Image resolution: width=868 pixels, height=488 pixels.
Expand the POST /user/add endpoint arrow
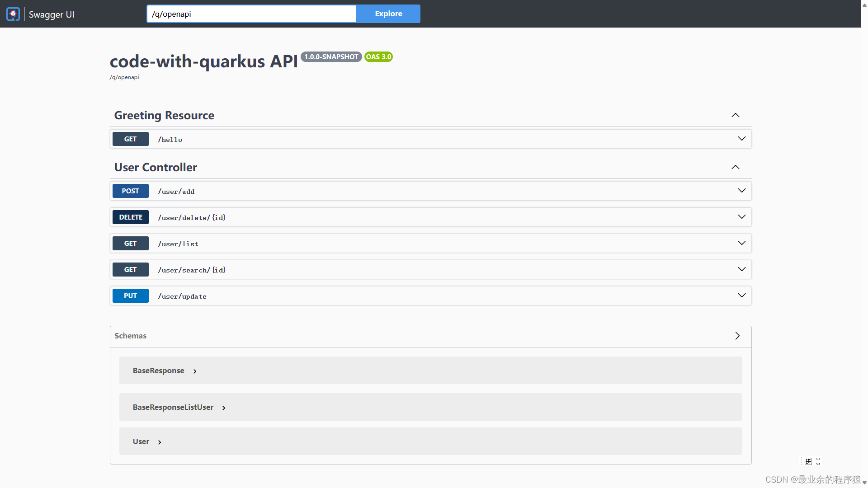741,191
